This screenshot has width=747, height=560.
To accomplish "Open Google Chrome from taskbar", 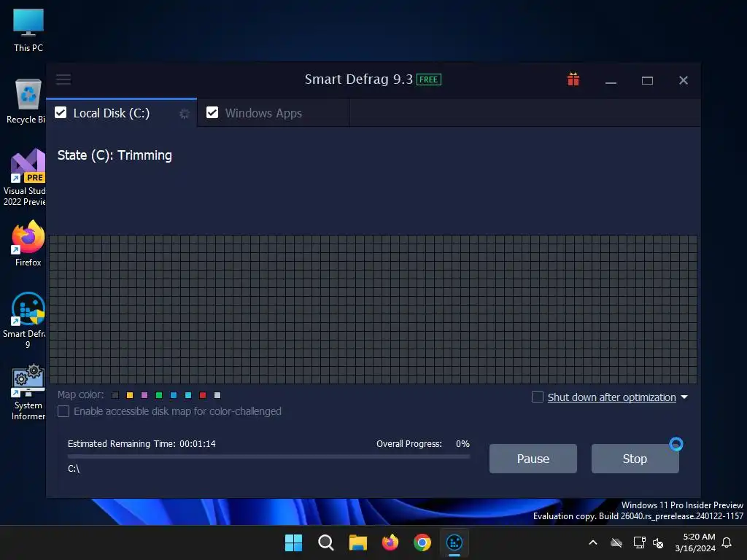I will (x=422, y=542).
